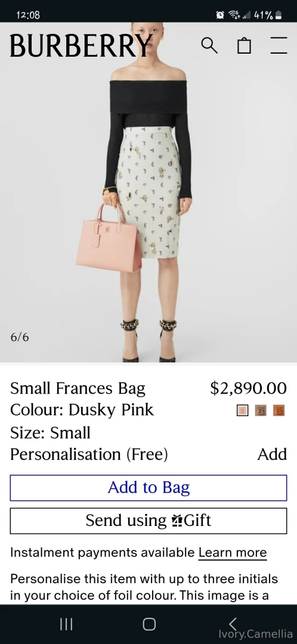Select the Dusky Pink colour swatch
This screenshot has height=644, width=297.
point(242,410)
